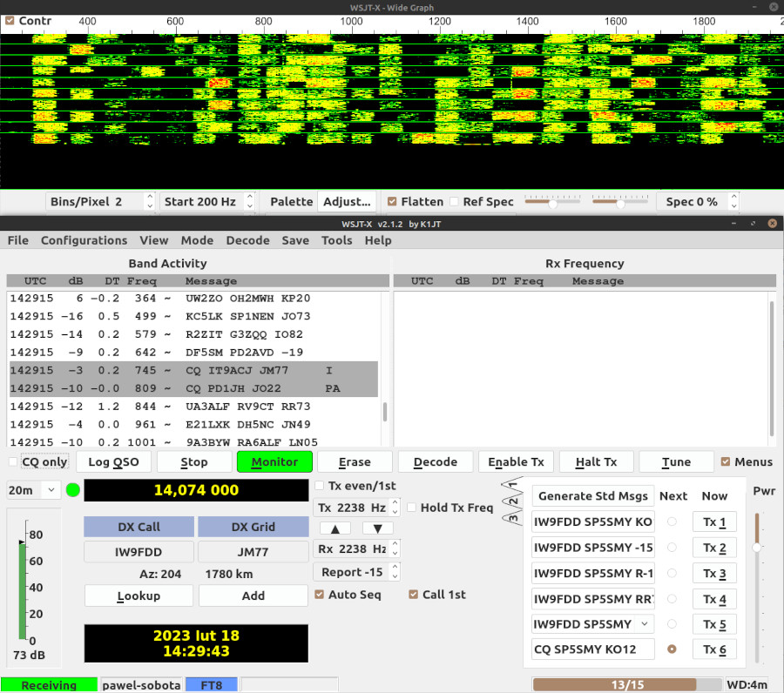Toggle the green Monitor button
The width and height of the screenshot is (784, 693).
pos(274,461)
